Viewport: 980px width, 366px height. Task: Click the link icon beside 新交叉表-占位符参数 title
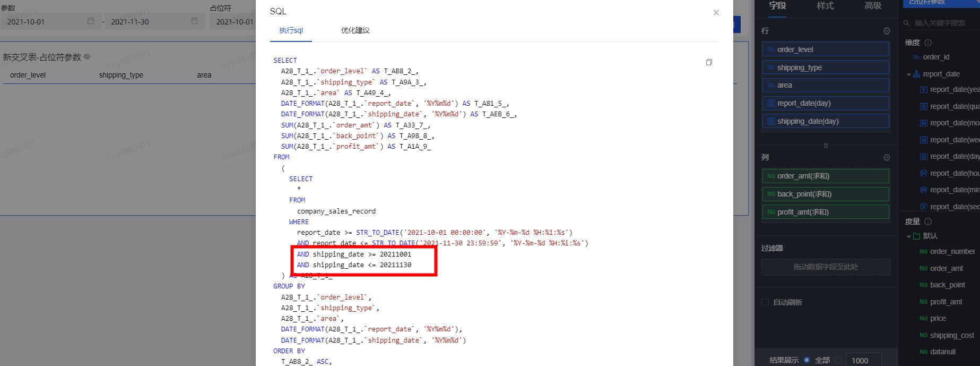click(x=87, y=57)
